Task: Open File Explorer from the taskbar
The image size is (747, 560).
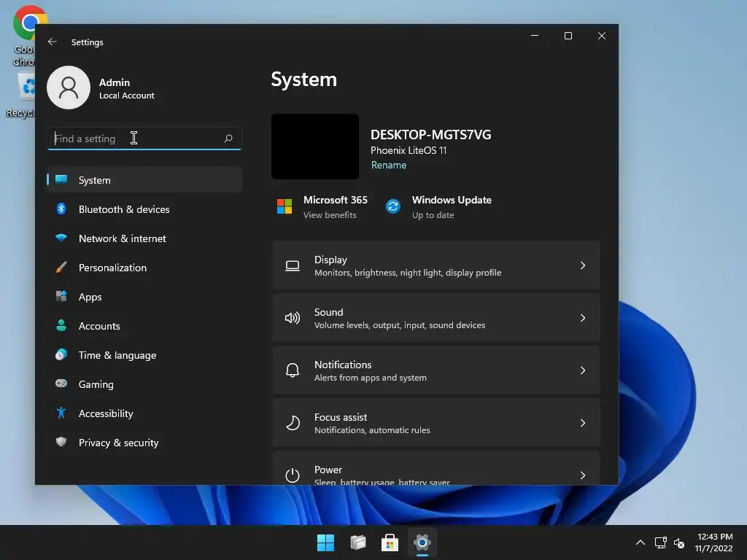Action: [x=357, y=542]
